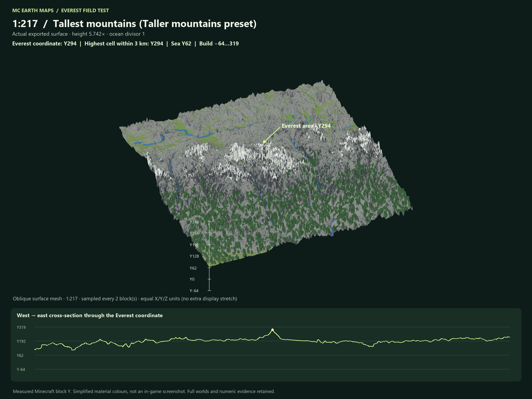Click the 'Y128' label on vertical axis
The width and height of the screenshot is (532, 399).
(194, 256)
